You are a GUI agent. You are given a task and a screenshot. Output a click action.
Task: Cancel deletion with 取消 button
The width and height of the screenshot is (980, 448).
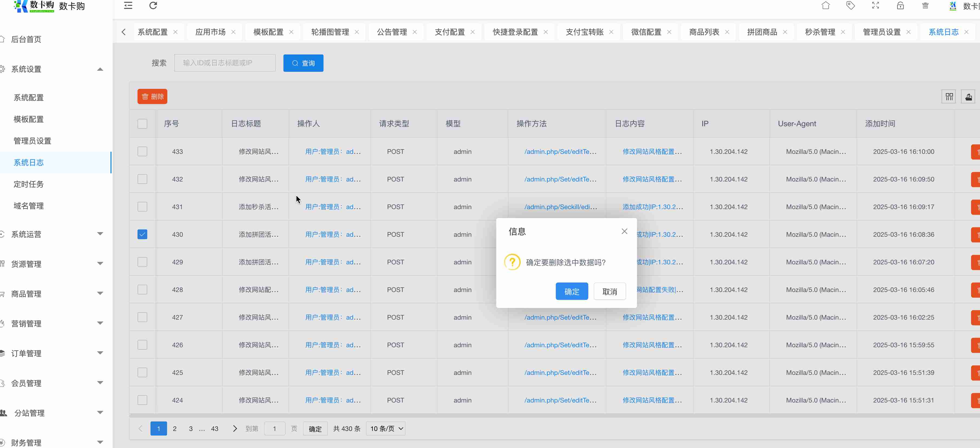point(609,291)
